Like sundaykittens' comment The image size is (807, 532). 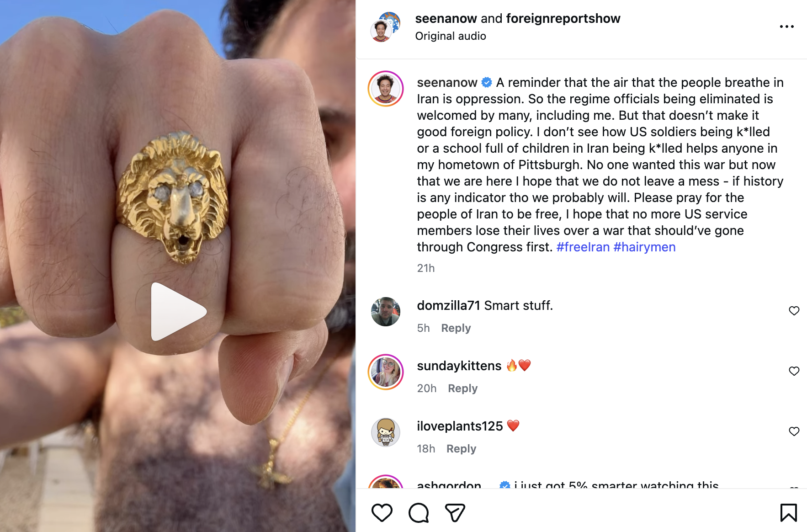794,371
